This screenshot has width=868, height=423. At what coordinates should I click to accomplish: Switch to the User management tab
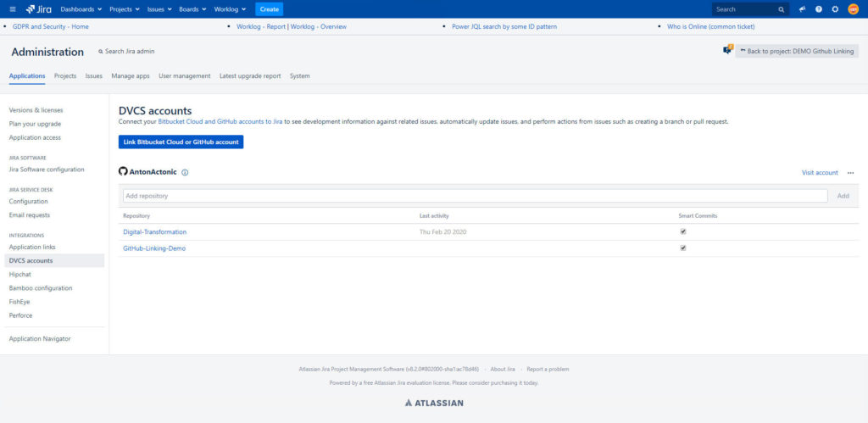click(184, 76)
